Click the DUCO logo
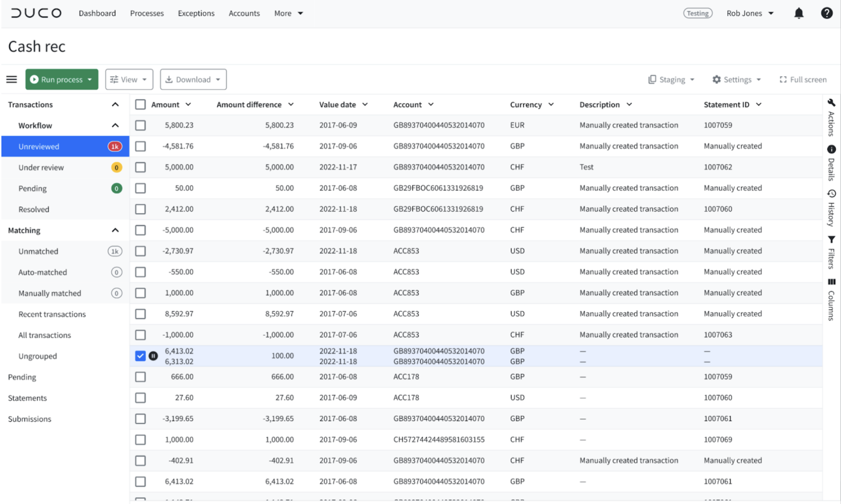The width and height of the screenshot is (841, 504). coord(36,13)
